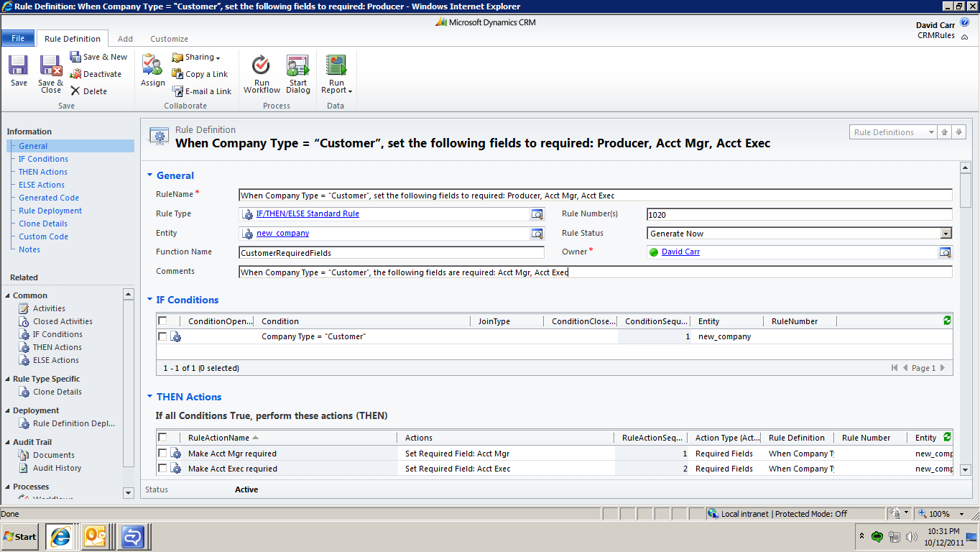980x552 pixels.
Task: Open the David Carr owner link
Action: 680,252
